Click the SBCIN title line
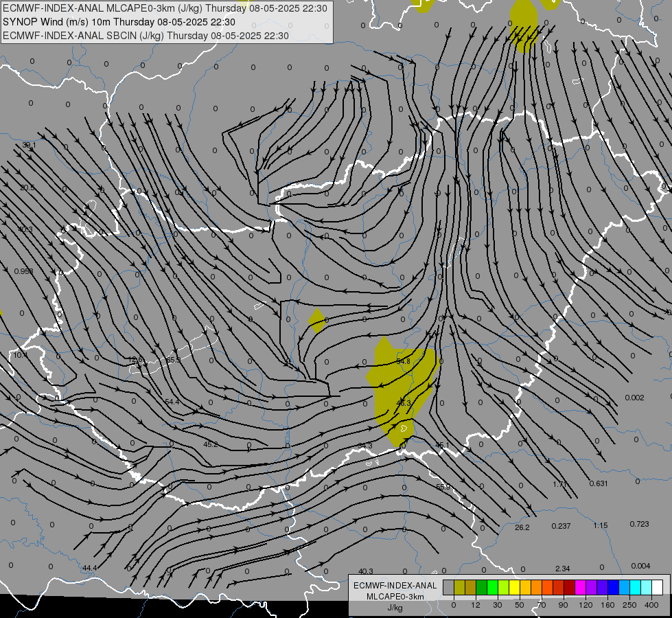Screen dimensions: 672x618 coord(146,36)
